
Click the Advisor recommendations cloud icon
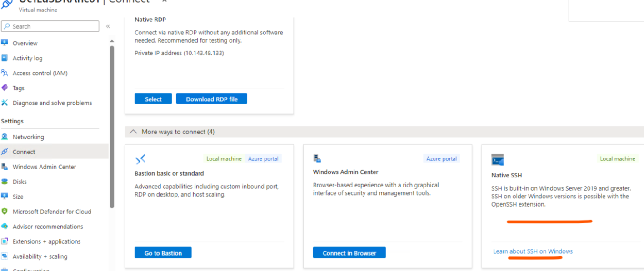pos(5,226)
